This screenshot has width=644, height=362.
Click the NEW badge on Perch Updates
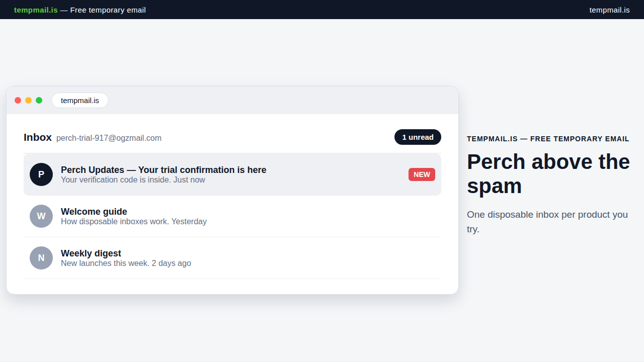pyautogui.click(x=422, y=174)
